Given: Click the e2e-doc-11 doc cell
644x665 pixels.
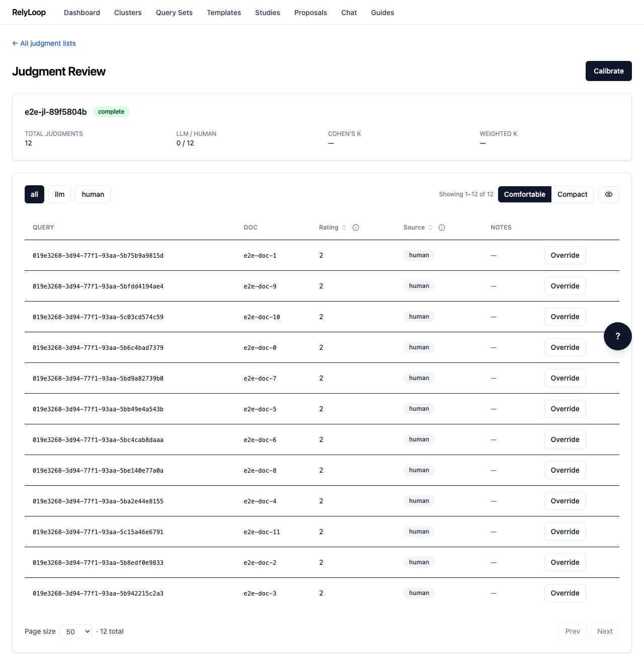Looking at the screenshot, I should click(x=262, y=532).
